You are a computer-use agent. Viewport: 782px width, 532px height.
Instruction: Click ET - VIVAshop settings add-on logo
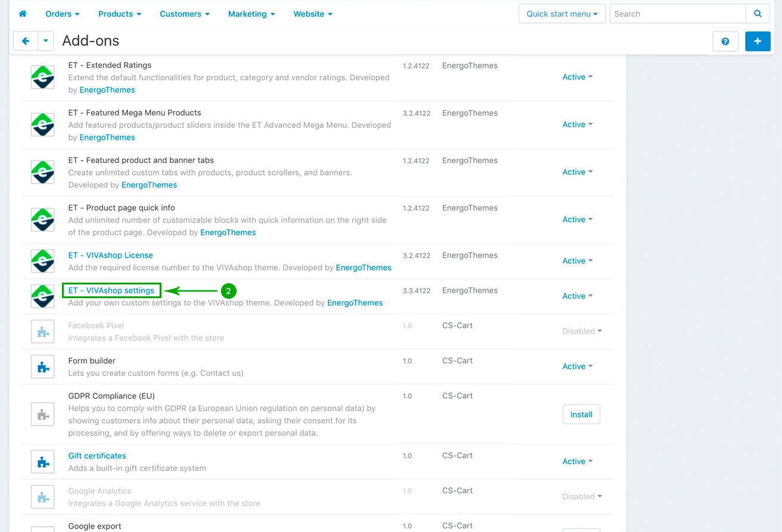(42, 296)
